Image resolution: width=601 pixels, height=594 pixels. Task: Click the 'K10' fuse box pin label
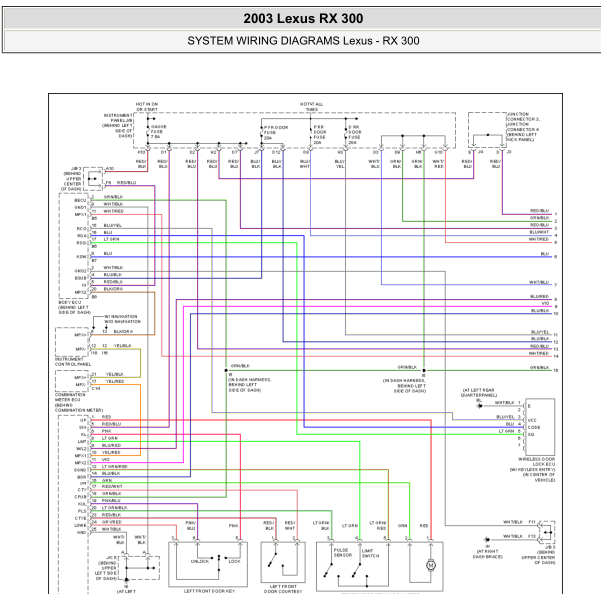point(141,152)
